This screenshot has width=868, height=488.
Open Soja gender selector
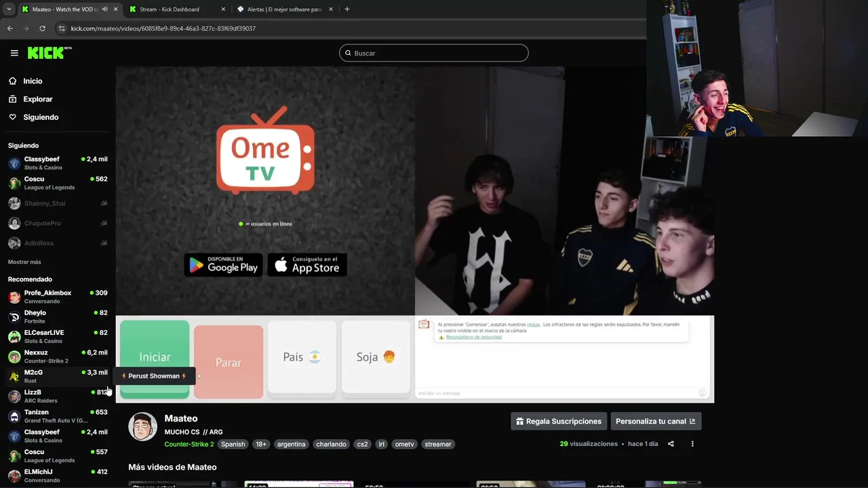(376, 357)
